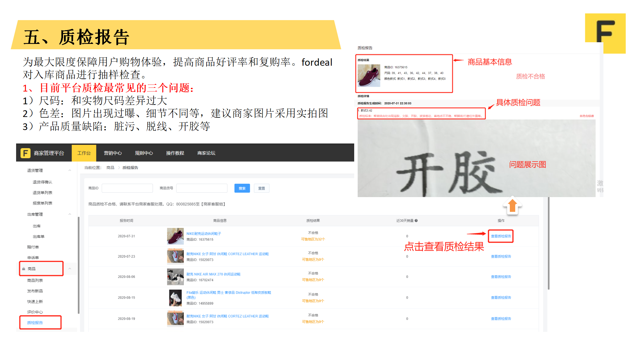
Task: Open CORTEZ LEATHER product link dated 2020-07-23
Action: pos(227,254)
